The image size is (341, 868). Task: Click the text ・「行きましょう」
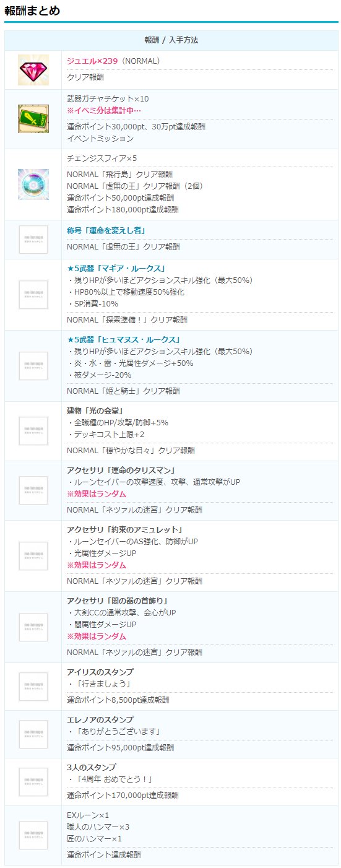click(98, 684)
